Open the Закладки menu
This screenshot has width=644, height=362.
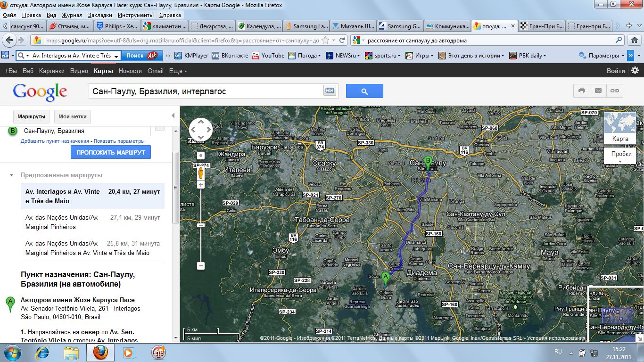[x=100, y=15]
